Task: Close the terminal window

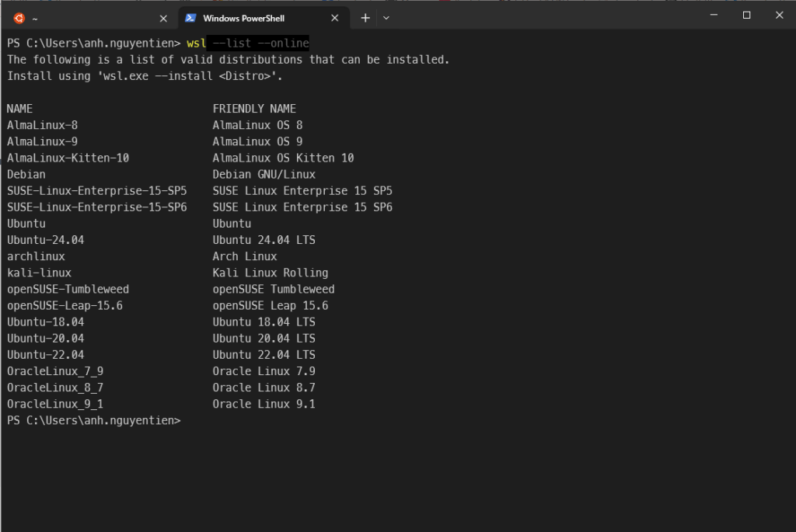Action: click(x=779, y=16)
